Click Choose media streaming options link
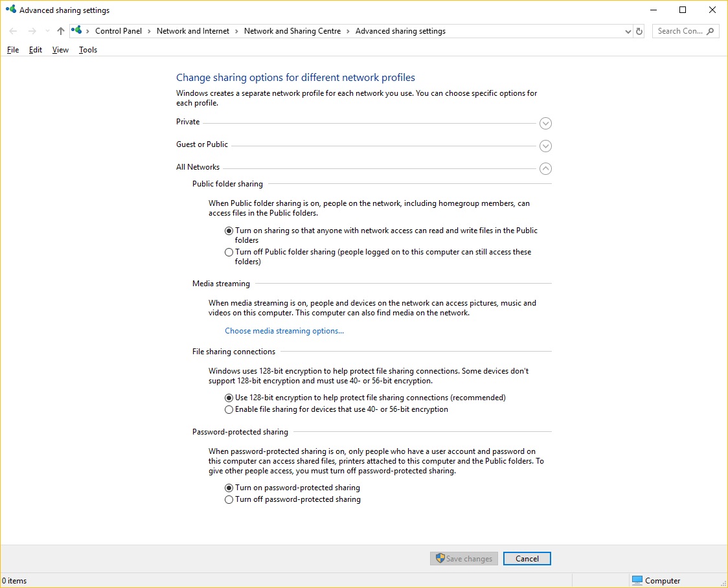This screenshot has width=728, height=588. coord(284,331)
